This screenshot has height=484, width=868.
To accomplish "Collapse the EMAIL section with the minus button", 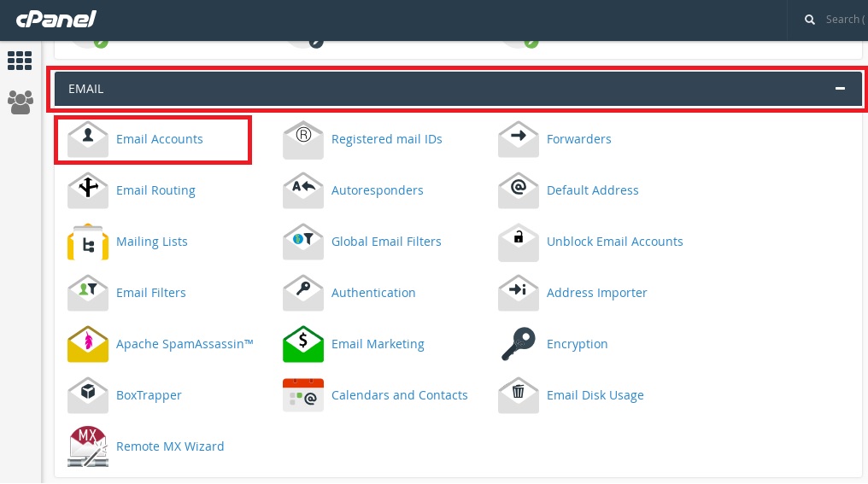I will 840,89.
